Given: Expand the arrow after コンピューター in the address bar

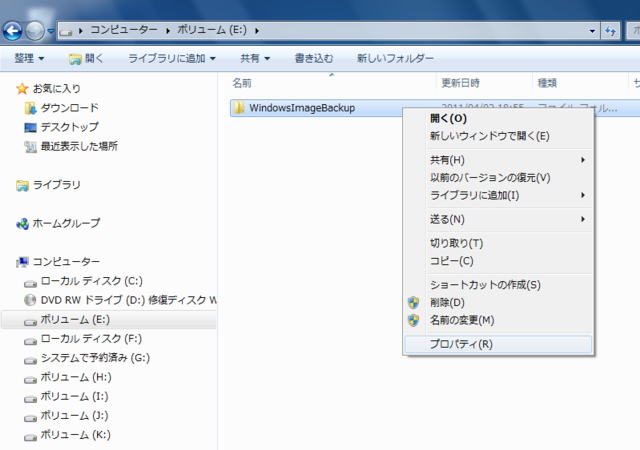Looking at the screenshot, I should [168, 31].
